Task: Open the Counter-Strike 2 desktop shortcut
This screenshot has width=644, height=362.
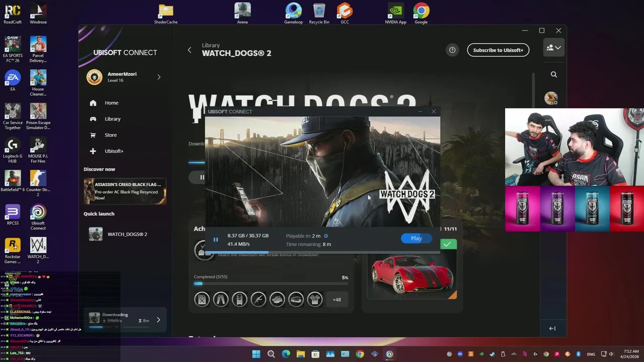Action: (x=38, y=184)
